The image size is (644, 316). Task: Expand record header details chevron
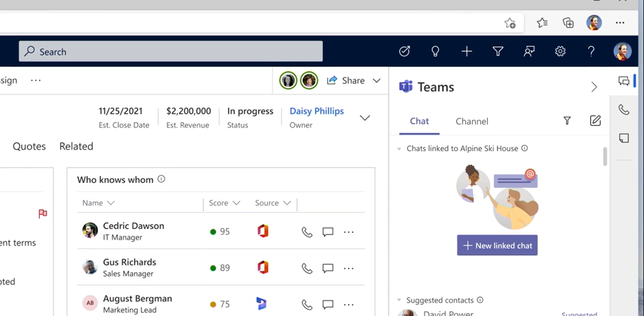pos(365,118)
